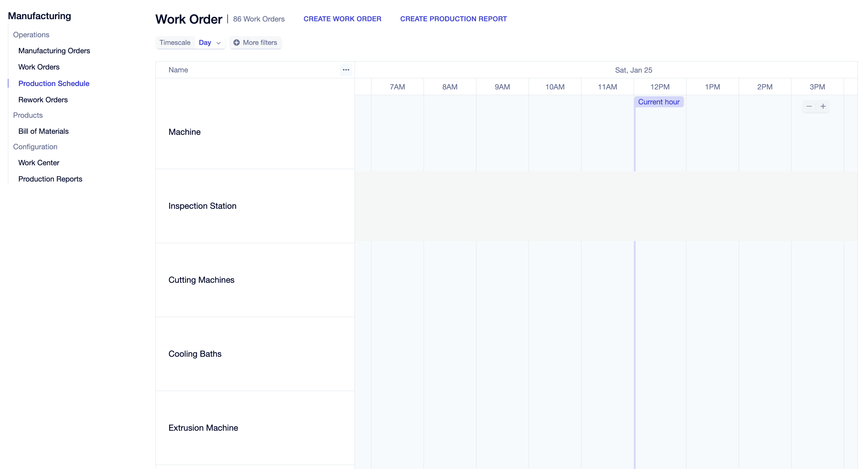Navigate to Bill of Materials

coord(43,131)
